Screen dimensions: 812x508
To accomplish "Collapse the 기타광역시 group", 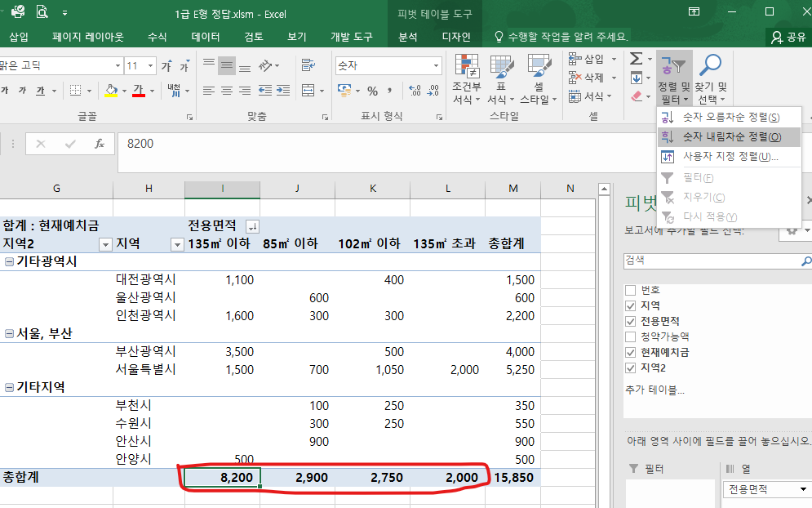I will (9, 262).
